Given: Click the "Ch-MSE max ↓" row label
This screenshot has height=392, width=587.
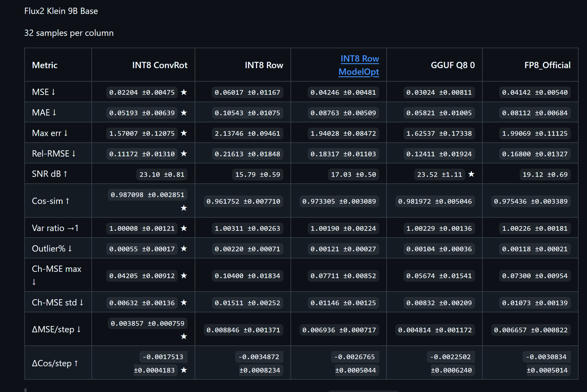Looking at the screenshot, I should (57, 275).
